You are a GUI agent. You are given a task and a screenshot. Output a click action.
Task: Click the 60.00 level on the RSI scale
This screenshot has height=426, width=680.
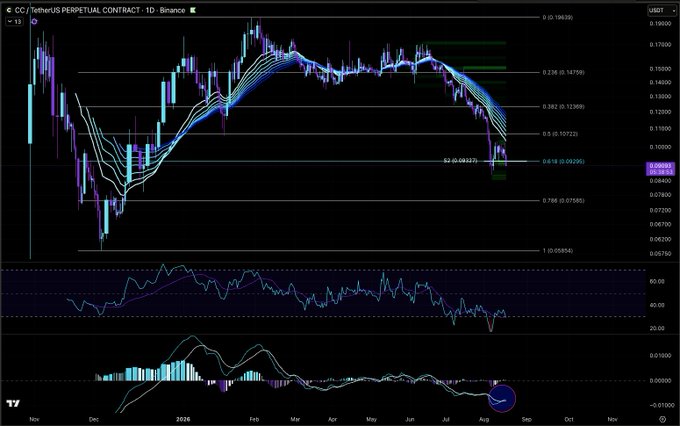657,282
